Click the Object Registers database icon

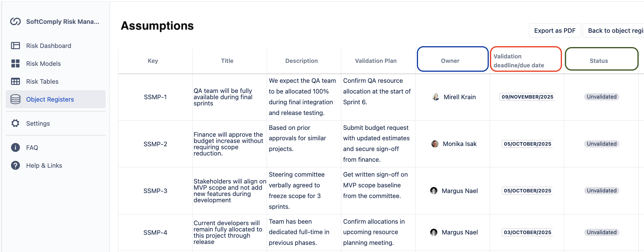[15, 99]
